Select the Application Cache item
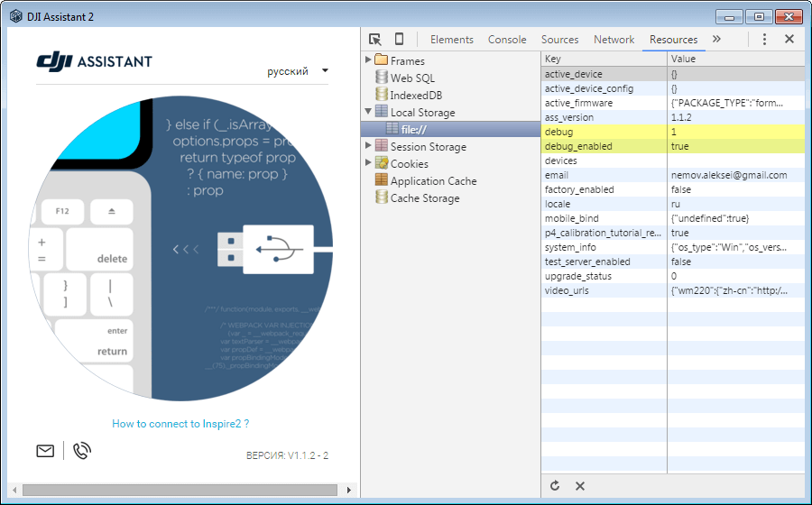This screenshot has width=812, height=505. click(433, 180)
